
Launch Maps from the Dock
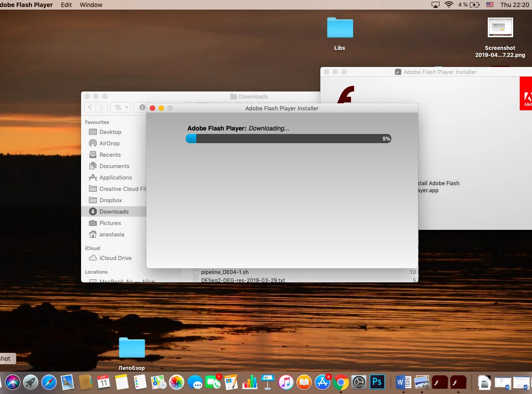[158, 382]
